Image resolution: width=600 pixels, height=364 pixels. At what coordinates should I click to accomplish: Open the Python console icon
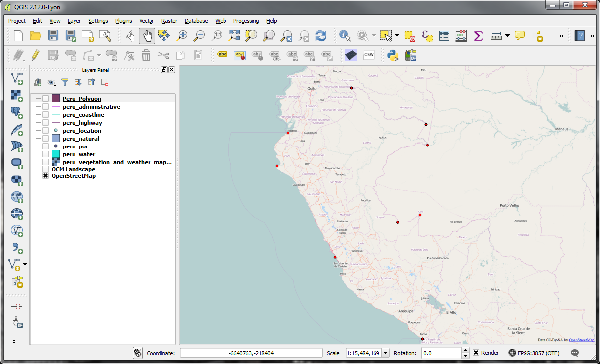393,55
